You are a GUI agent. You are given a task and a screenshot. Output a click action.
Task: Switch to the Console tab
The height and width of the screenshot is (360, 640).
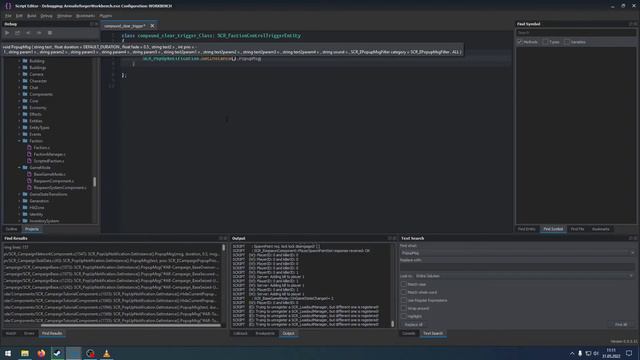pos(409,333)
